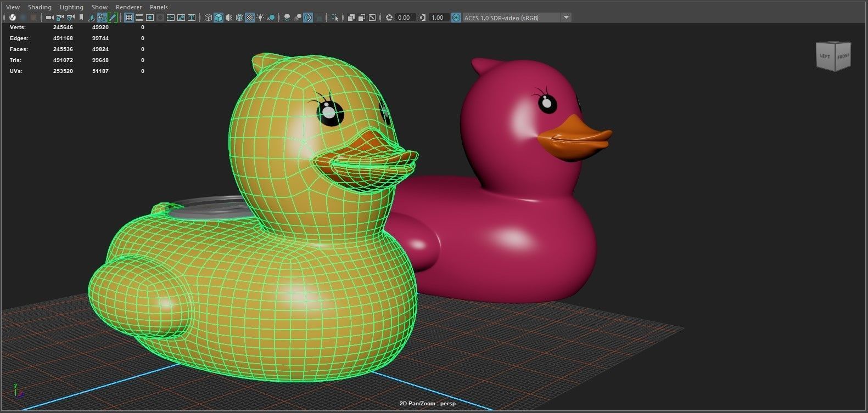
Task: Click the XRay icon
Action: click(x=351, y=18)
